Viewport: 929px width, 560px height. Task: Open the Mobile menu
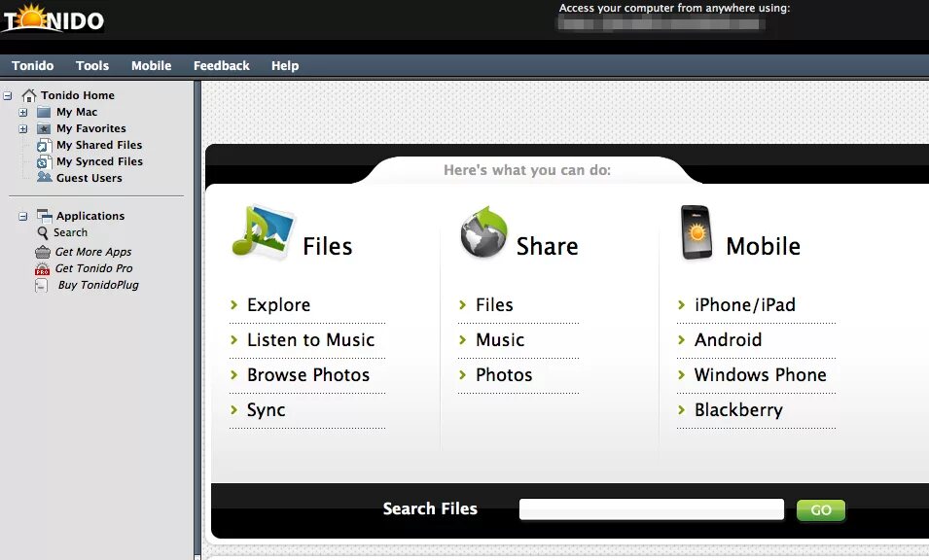151,66
